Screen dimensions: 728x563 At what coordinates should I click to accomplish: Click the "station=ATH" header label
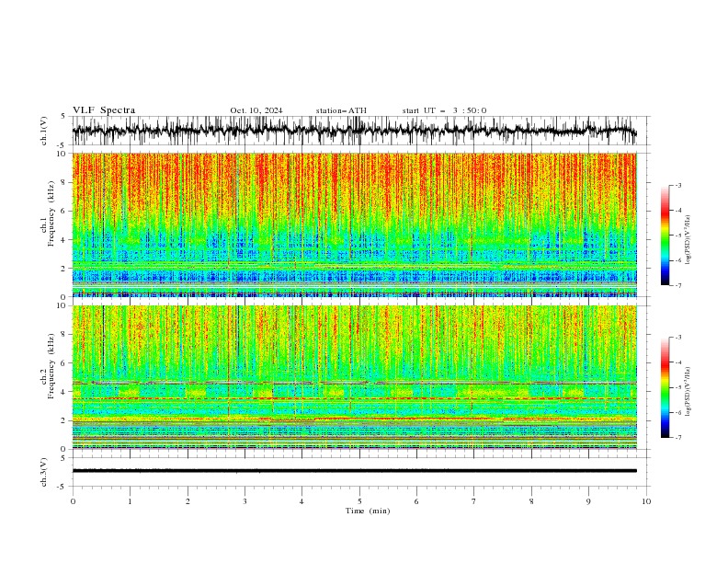click(341, 110)
